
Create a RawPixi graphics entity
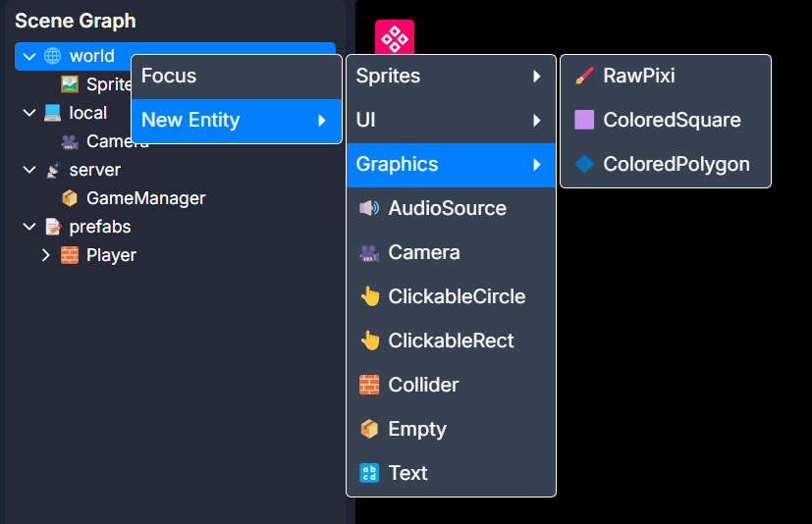[666, 77]
